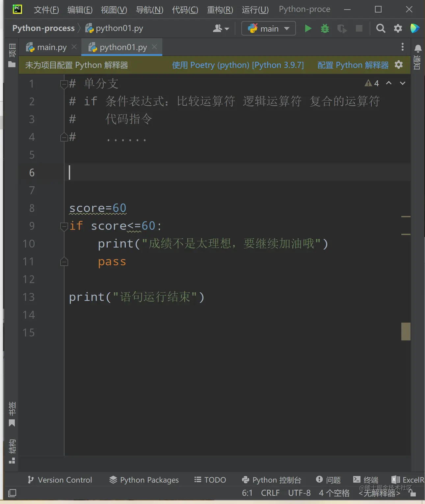The height and width of the screenshot is (504, 425).
Task: Click 6:1 cursor position in status bar
Action: (x=247, y=493)
